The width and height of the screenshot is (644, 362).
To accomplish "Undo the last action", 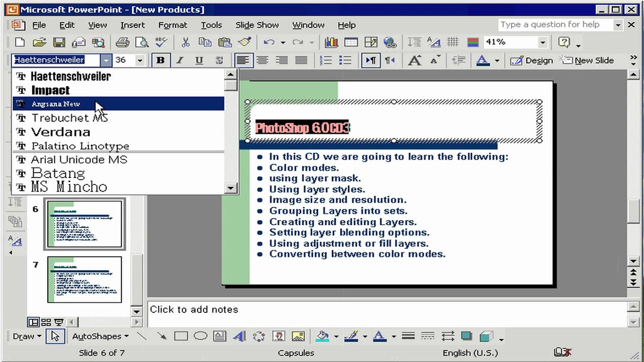I will click(x=269, y=42).
